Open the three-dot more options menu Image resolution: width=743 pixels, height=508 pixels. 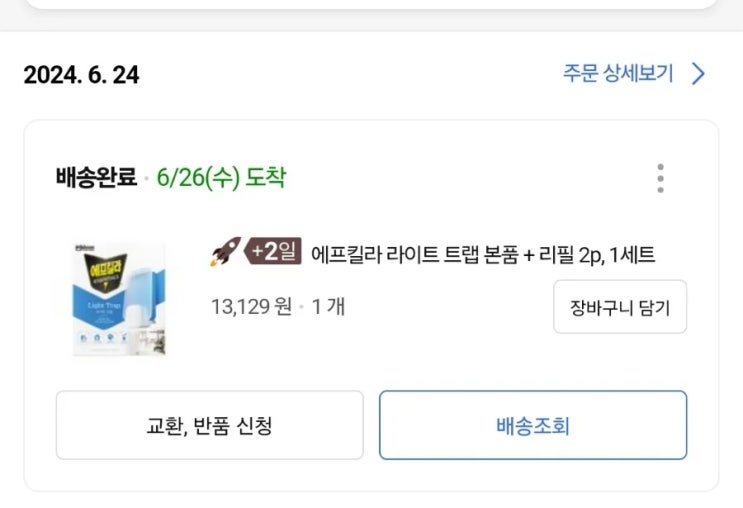(x=660, y=178)
